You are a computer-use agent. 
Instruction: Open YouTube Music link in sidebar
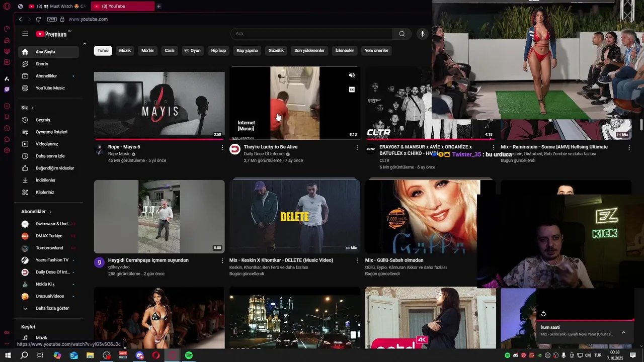coord(48,88)
